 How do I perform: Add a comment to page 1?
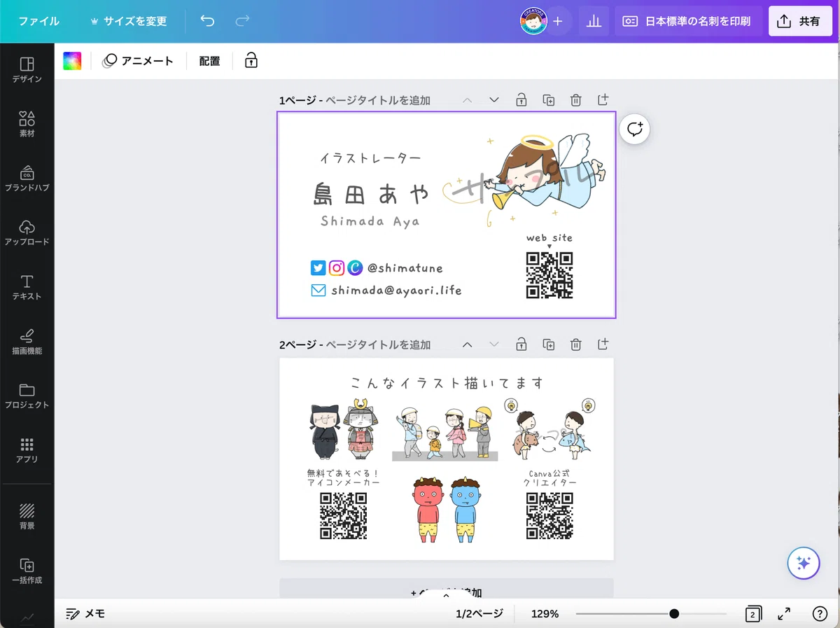coord(635,129)
